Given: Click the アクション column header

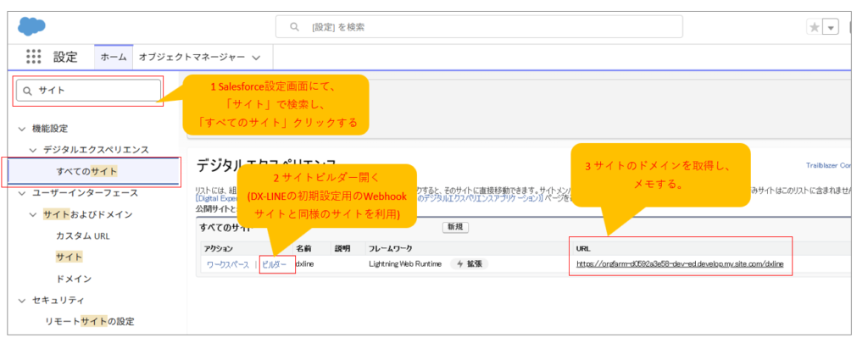Looking at the screenshot, I should [219, 248].
